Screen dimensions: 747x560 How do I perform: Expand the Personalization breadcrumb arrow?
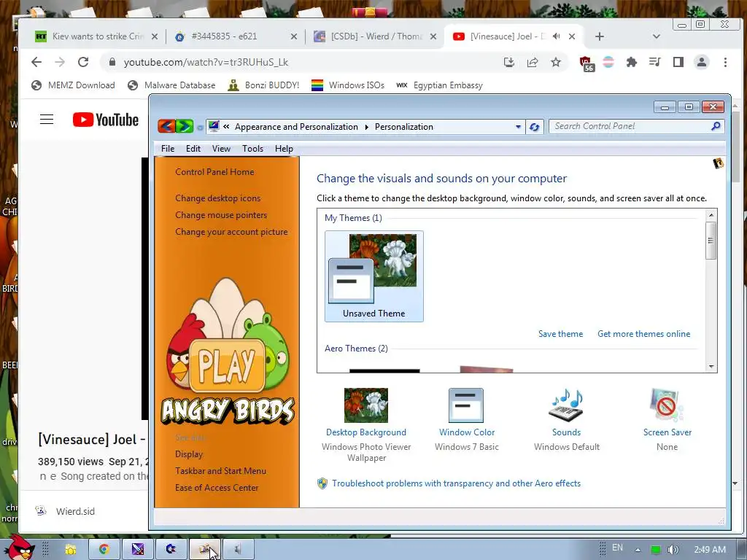tap(366, 127)
